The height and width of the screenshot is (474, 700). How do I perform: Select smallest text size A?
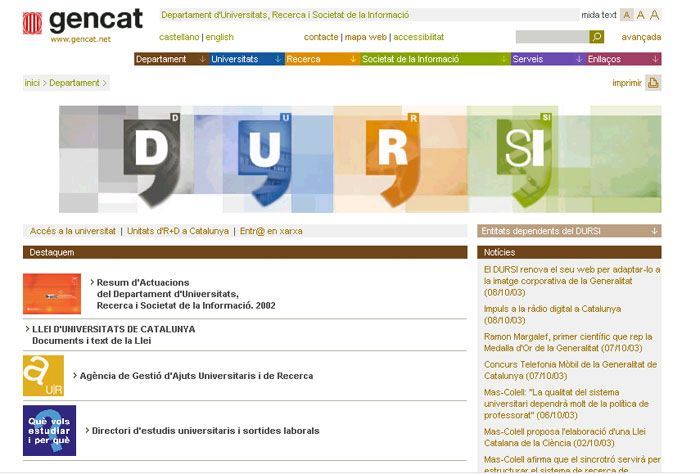click(x=627, y=15)
